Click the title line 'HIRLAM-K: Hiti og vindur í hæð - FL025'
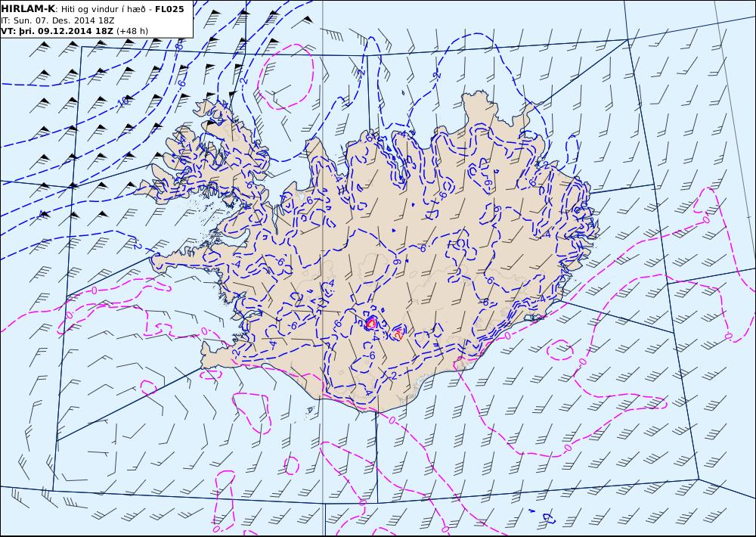The image size is (756, 537). click(92, 9)
